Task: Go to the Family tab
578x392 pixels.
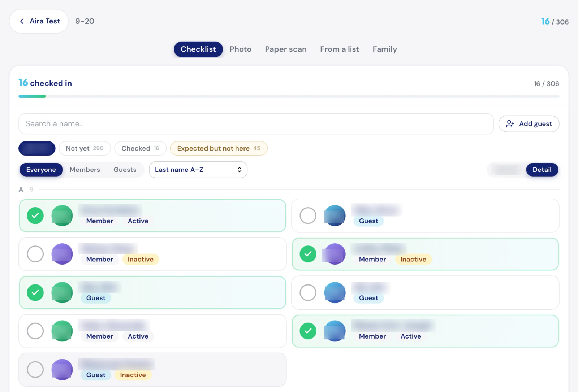Action: pyautogui.click(x=385, y=49)
